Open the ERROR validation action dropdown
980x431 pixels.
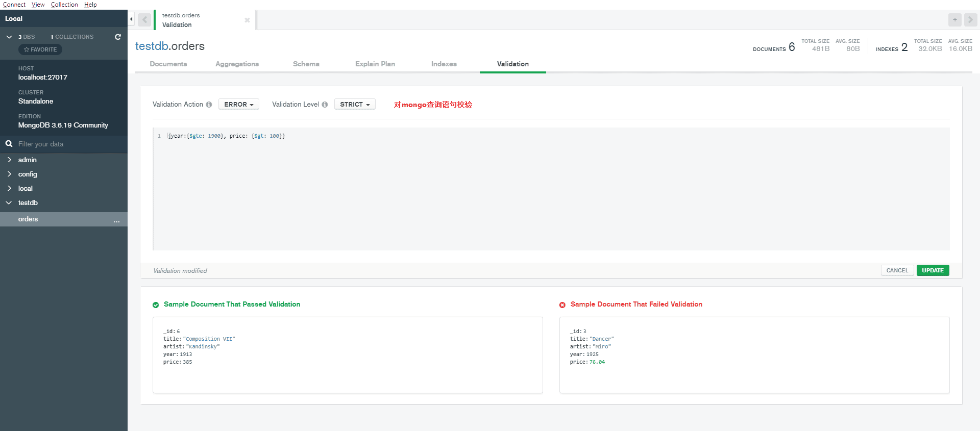238,105
